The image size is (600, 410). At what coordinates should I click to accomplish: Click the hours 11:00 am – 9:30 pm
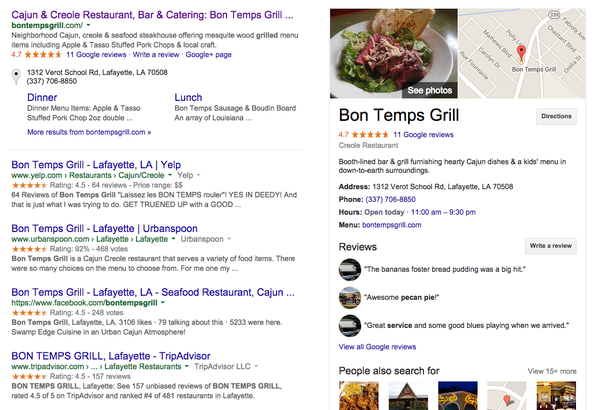(443, 212)
